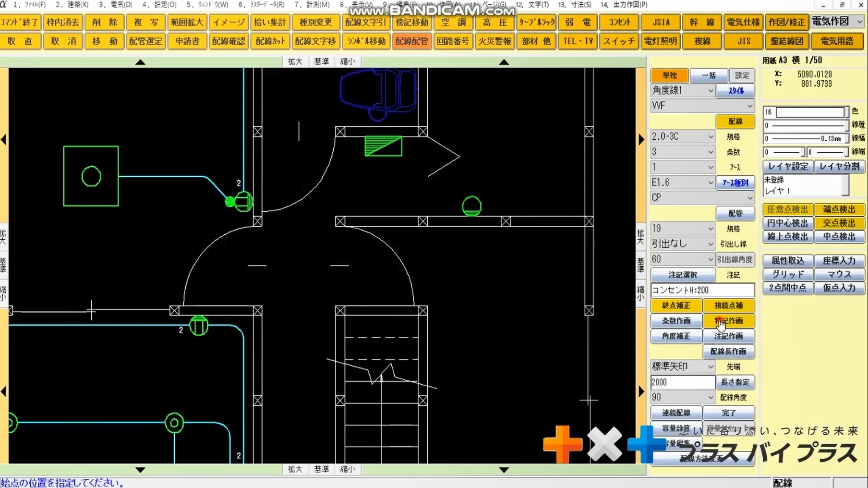Open the 7.計測(M) menu
The height and width of the screenshot is (488, 868).
pos(312,4)
